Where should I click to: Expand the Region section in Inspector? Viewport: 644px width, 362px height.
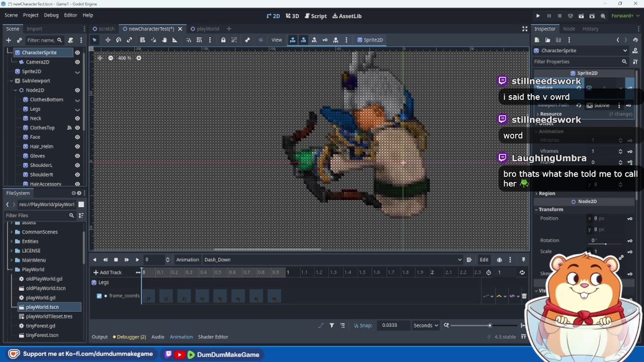click(547, 193)
